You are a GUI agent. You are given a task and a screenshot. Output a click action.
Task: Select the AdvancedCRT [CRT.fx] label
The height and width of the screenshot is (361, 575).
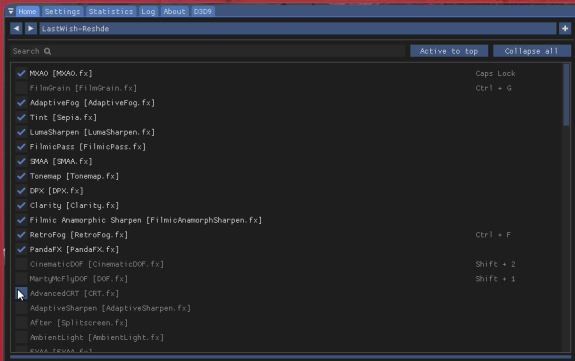(74, 293)
